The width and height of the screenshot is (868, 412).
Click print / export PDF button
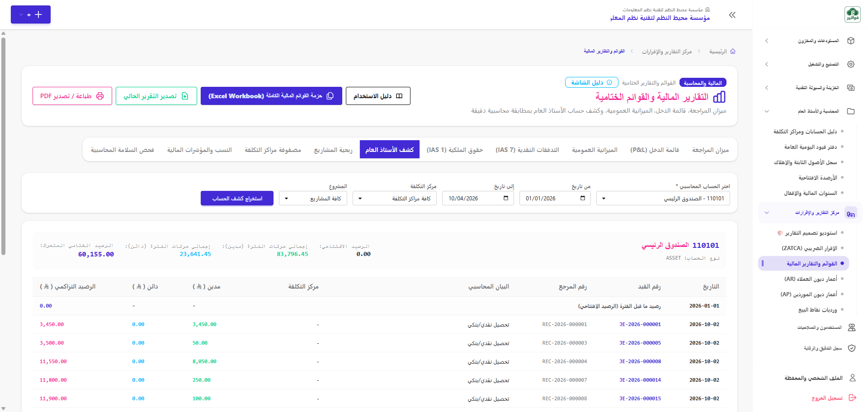coord(72,96)
